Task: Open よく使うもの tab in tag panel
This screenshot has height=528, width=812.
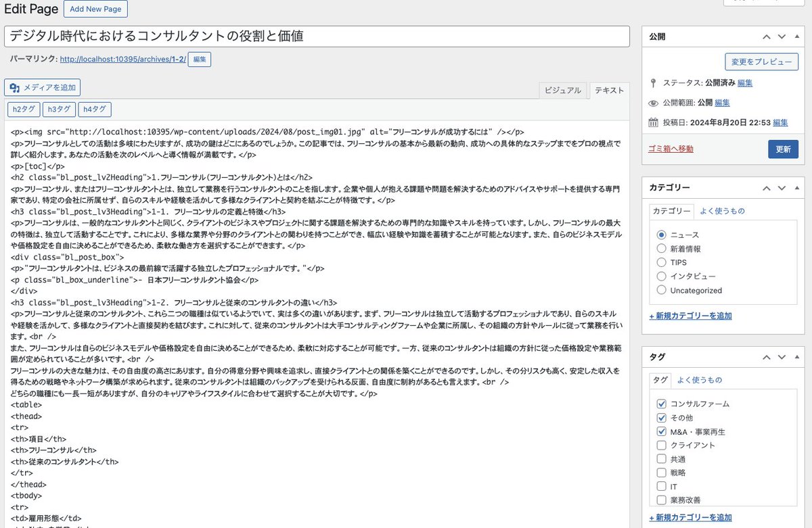Action: click(x=700, y=380)
